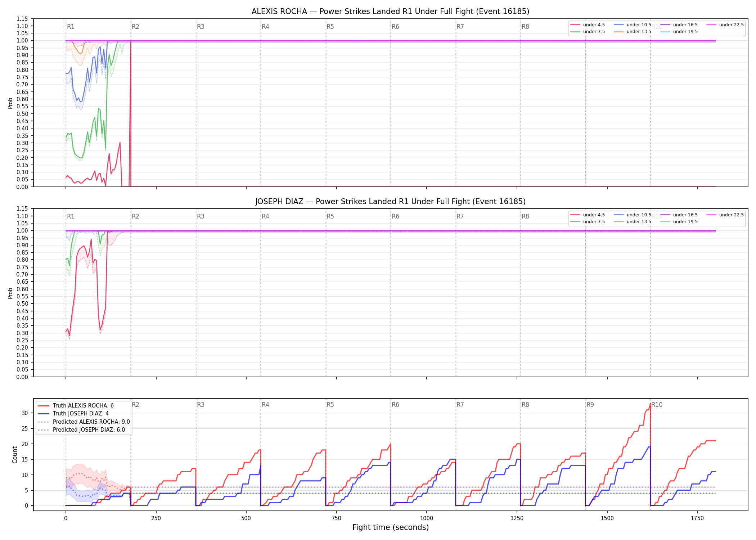
Task: Click the 'Fight time (seconds)' axis label
Action: pos(391,527)
